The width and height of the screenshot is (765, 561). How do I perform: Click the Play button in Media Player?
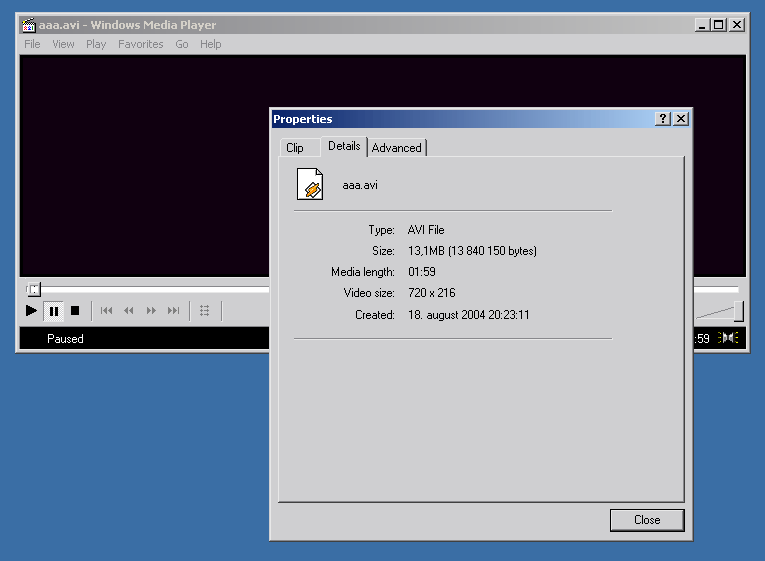(x=31, y=311)
